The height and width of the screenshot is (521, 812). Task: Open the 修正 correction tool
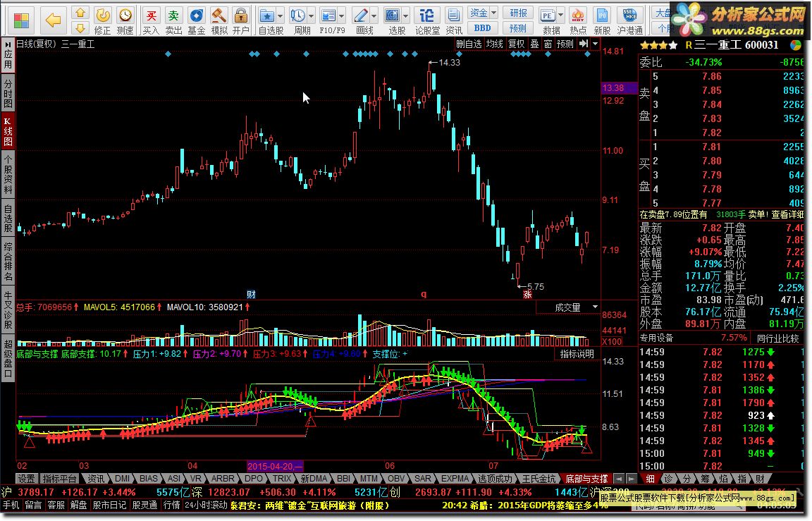102,20
